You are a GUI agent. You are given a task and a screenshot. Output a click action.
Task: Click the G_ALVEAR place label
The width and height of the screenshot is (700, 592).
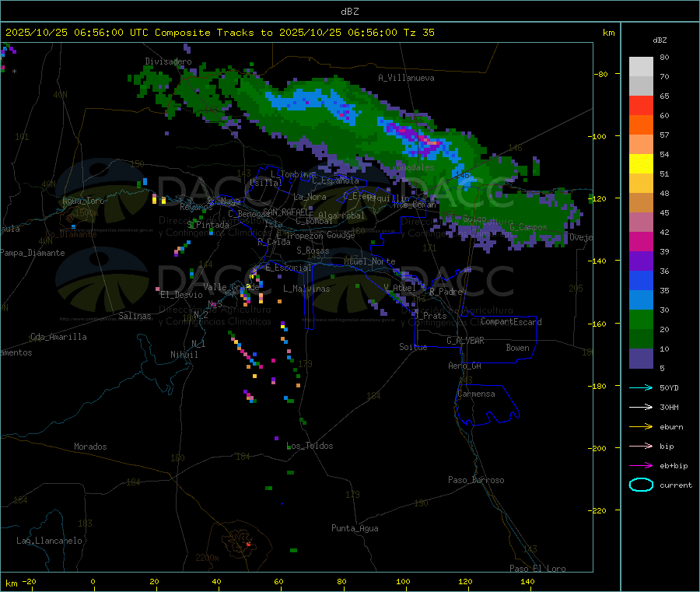click(x=465, y=341)
